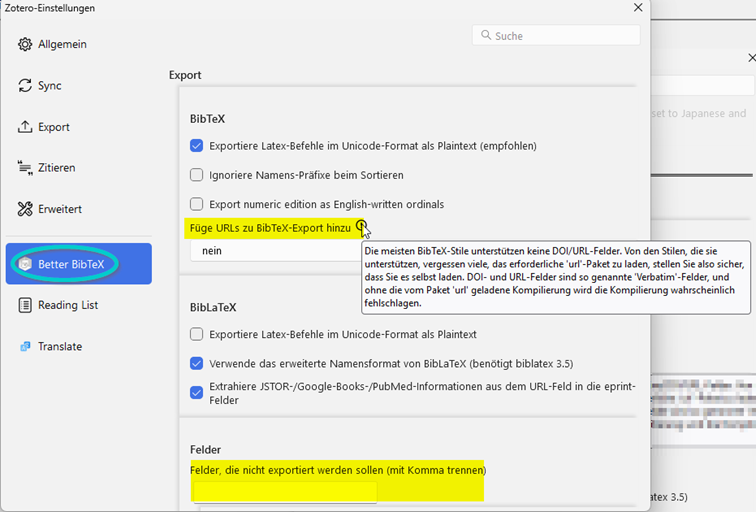Click the BibTeX section heading

tap(207, 119)
